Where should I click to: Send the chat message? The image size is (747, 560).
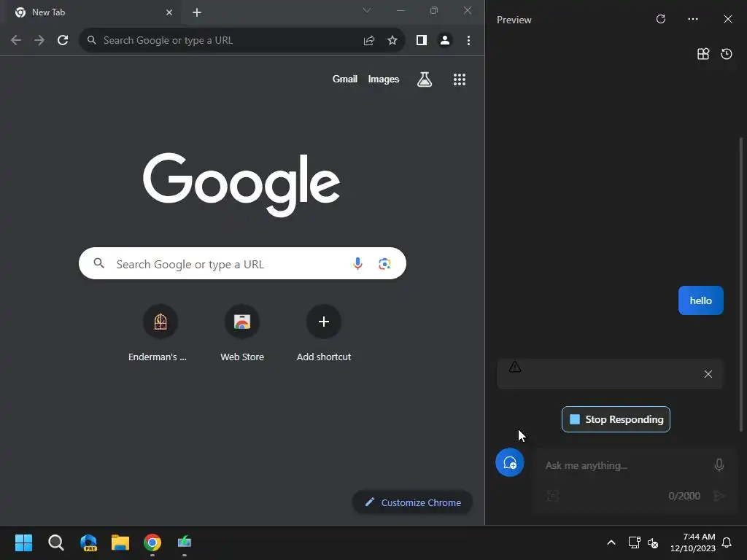click(719, 496)
